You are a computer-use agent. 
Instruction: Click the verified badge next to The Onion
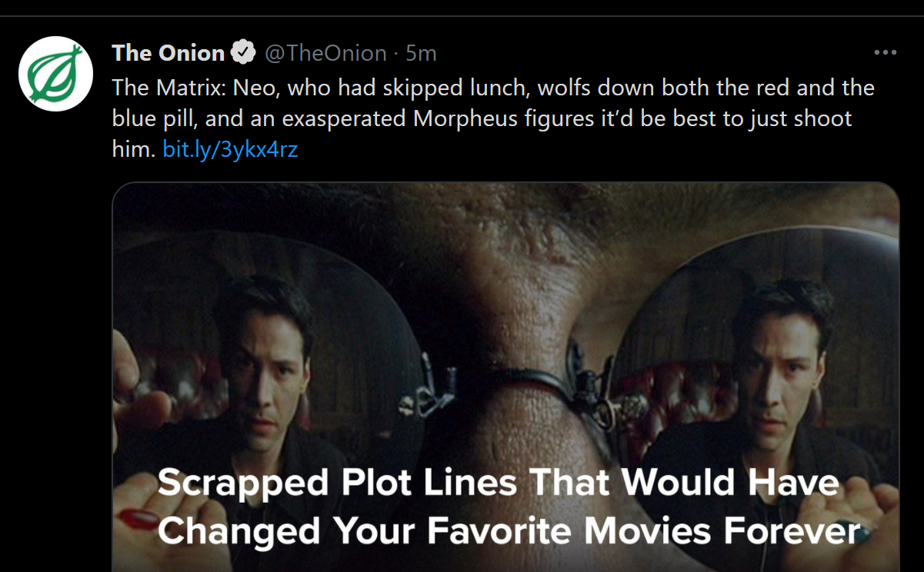pos(244,53)
